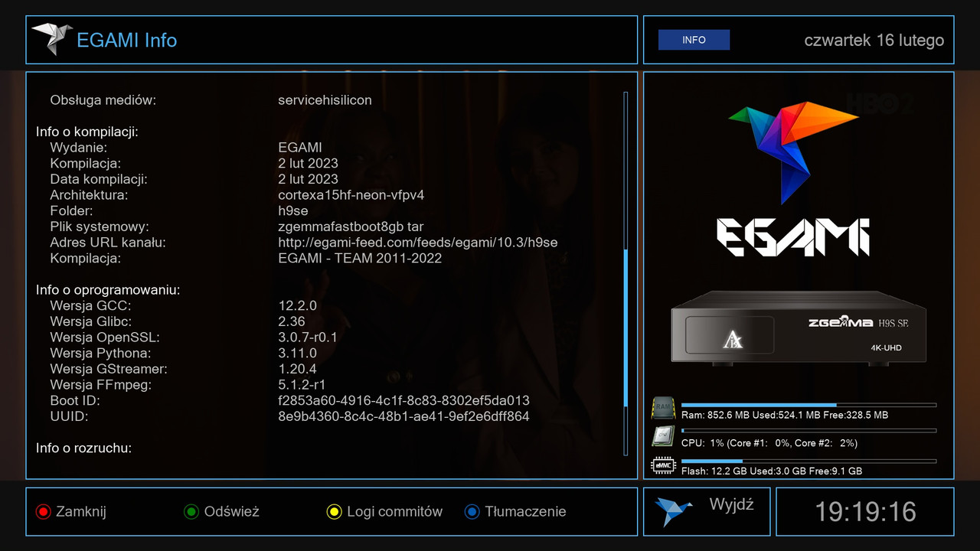Click the EGAMI wordmark under the bird

pos(793,237)
